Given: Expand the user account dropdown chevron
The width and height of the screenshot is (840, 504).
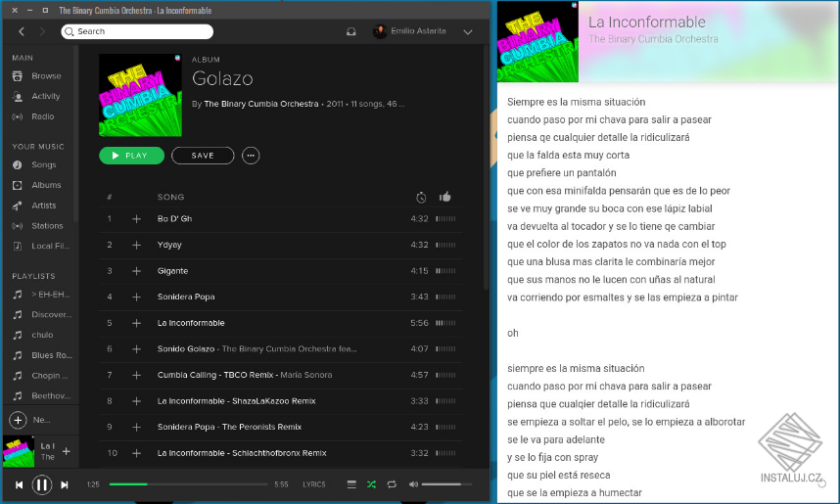Looking at the screenshot, I should (x=468, y=32).
